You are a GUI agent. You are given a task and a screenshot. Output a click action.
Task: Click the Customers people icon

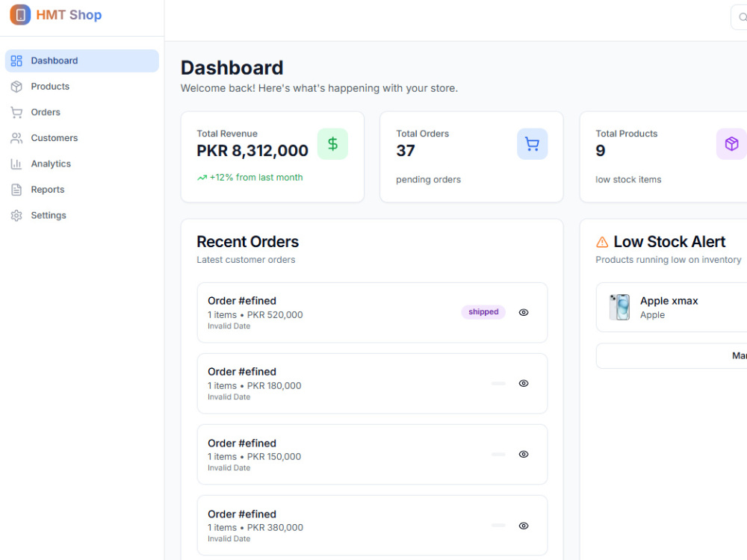tap(16, 138)
